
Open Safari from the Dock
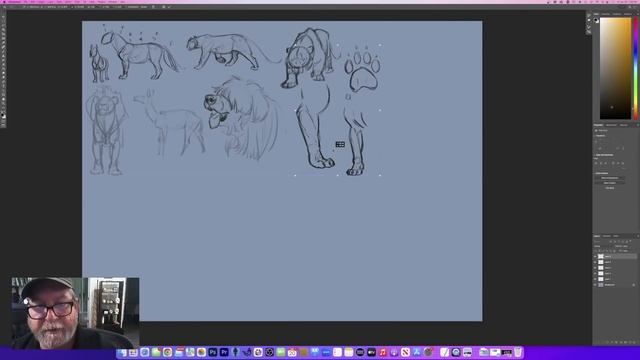point(144,352)
